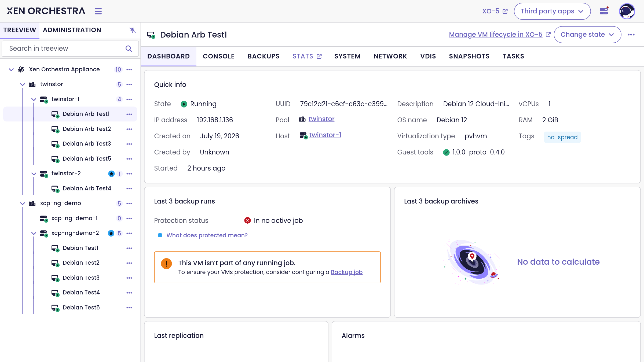The image size is (644, 362).
Task: Switch to the System tab
Action: pyautogui.click(x=347, y=56)
